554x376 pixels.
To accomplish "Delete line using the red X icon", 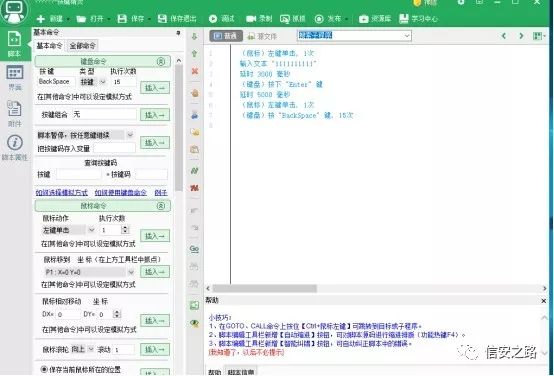I will 194,71.
